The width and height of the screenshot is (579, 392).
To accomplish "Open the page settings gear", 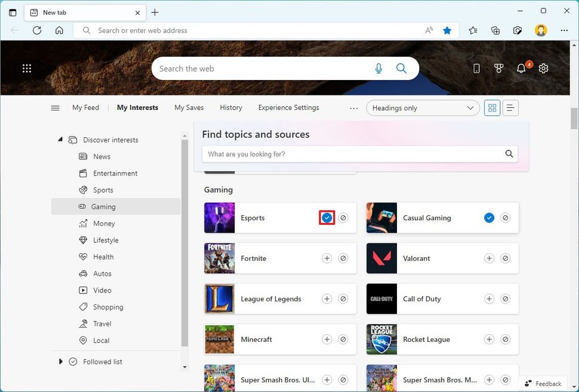I will point(543,68).
